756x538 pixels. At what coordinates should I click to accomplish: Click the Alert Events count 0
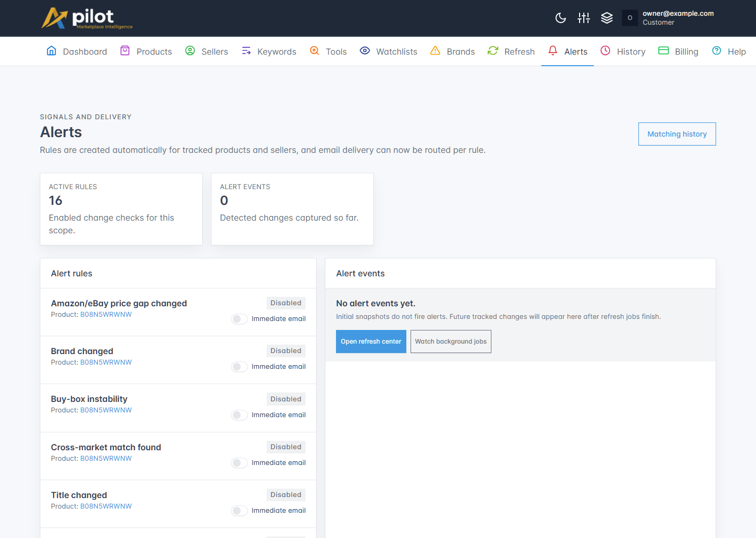click(x=224, y=201)
